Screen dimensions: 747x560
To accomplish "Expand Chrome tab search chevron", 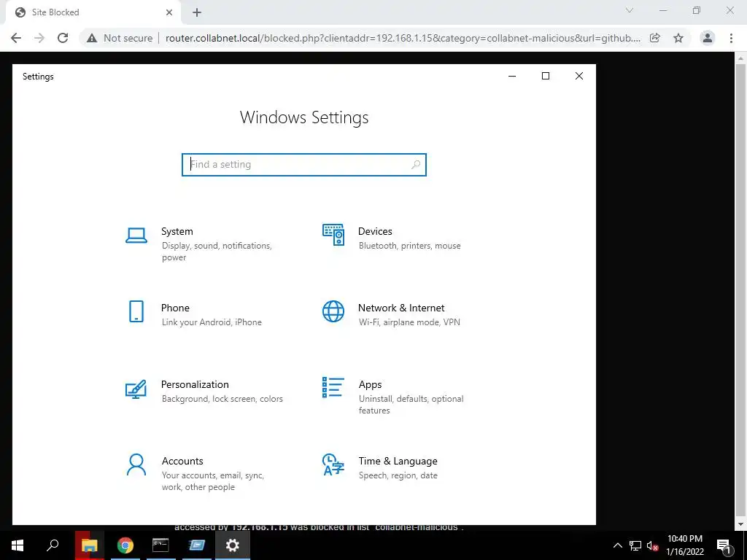I will pos(630,10).
